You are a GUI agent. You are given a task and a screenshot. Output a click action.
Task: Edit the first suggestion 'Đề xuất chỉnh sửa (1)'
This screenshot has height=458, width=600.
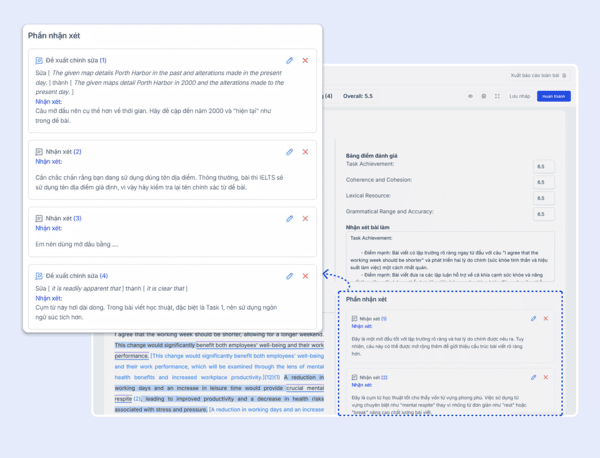tap(290, 60)
